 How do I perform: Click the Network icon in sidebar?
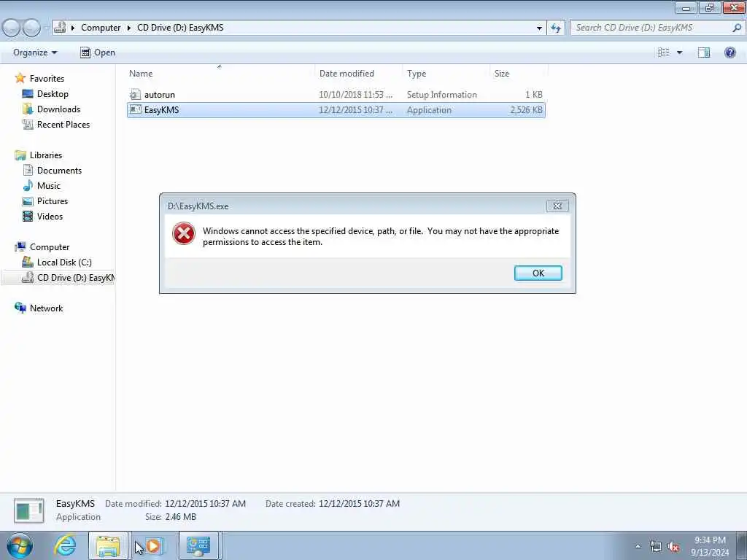[x=20, y=308]
